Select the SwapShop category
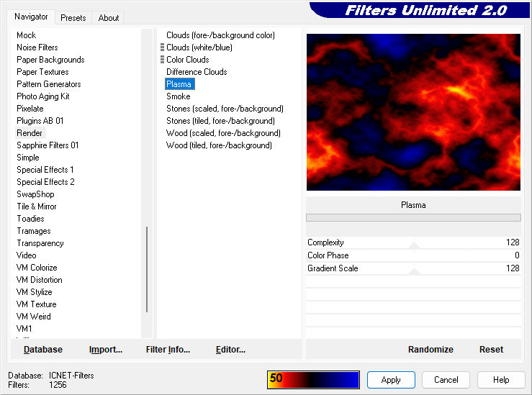Screen dimensions: 532x395 click(35, 194)
